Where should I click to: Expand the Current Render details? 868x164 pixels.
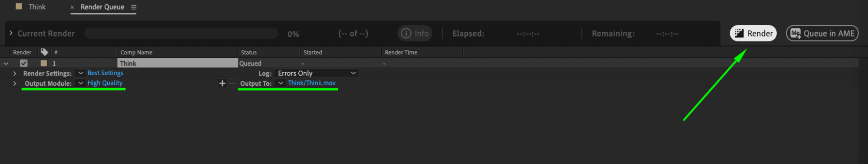point(11,33)
